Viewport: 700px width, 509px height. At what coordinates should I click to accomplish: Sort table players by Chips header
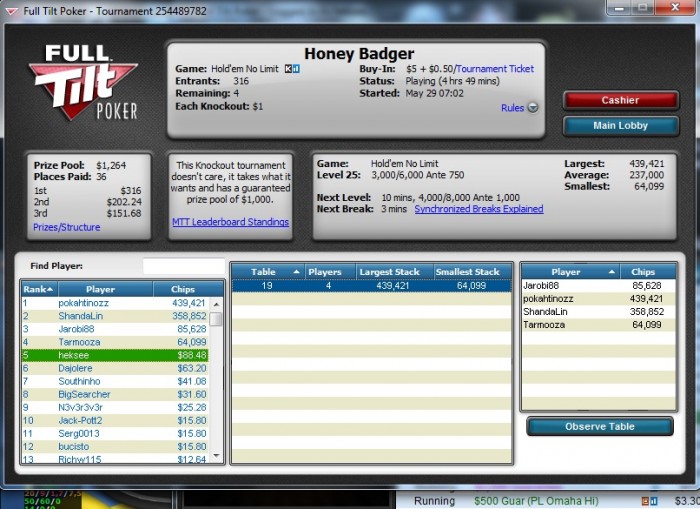tap(648, 272)
